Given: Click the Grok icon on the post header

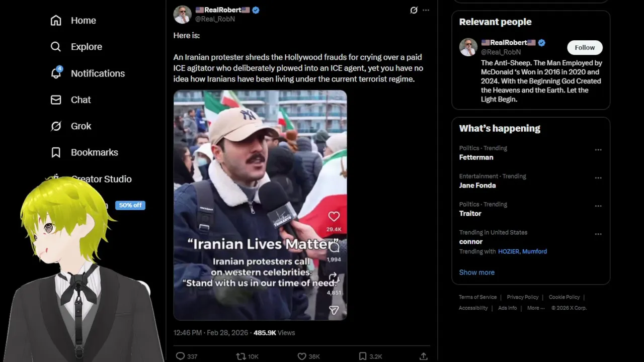Looking at the screenshot, I should pos(414,10).
